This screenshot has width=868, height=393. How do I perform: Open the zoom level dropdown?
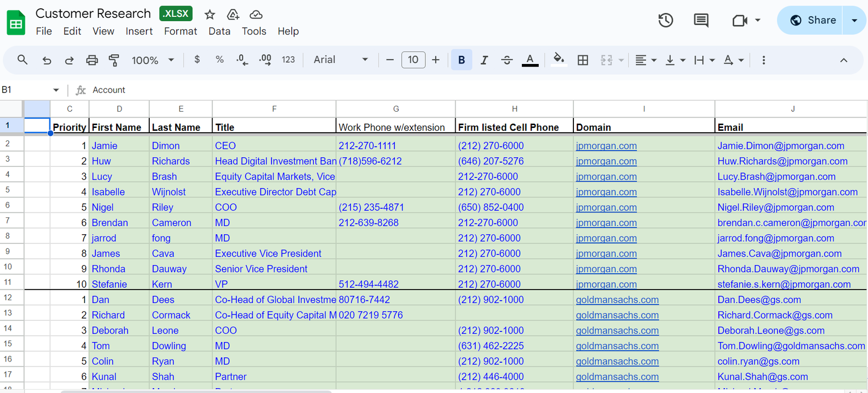click(152, 60)
